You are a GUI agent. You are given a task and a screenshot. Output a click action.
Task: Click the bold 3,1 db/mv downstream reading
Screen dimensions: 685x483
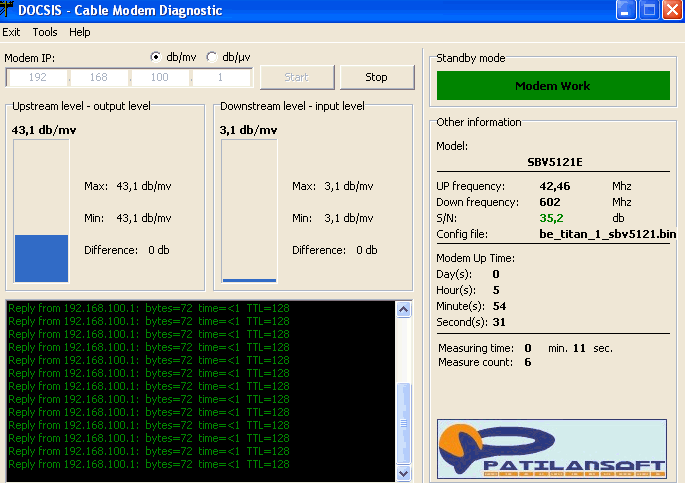click(248, 130)
